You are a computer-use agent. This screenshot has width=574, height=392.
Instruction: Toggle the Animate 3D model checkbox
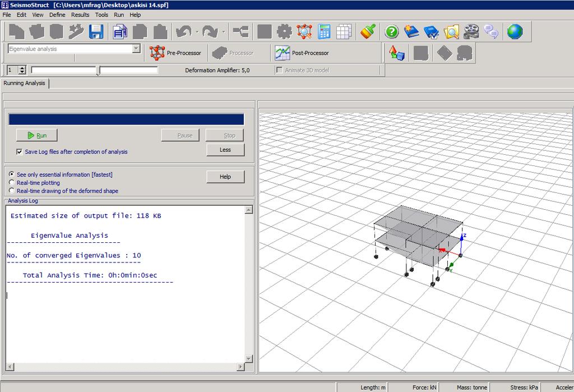point(279,70)
